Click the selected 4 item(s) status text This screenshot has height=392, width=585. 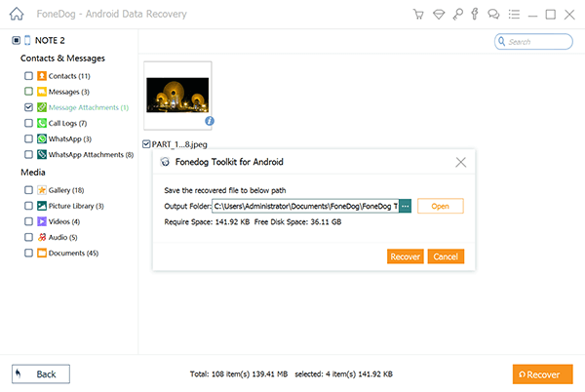[x=343, y=374]
